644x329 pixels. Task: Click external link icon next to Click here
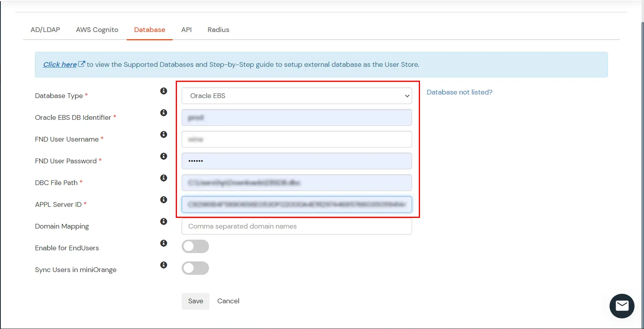coord(82,64)
